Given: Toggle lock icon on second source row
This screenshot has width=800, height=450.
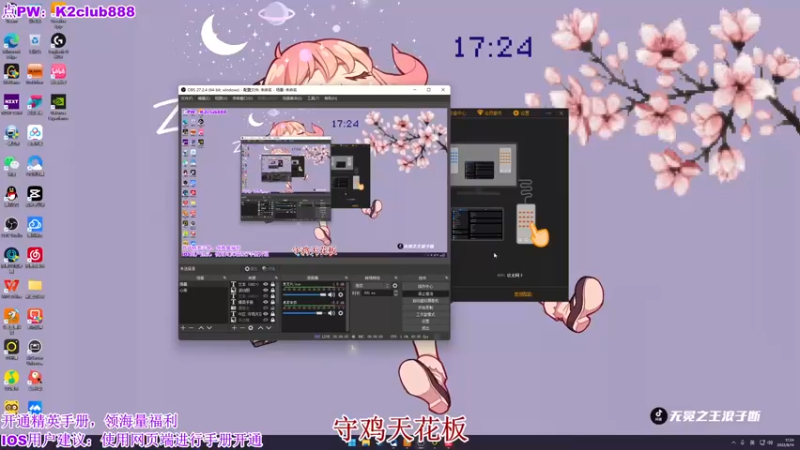Looking at the screenshot, I should 273,290.
